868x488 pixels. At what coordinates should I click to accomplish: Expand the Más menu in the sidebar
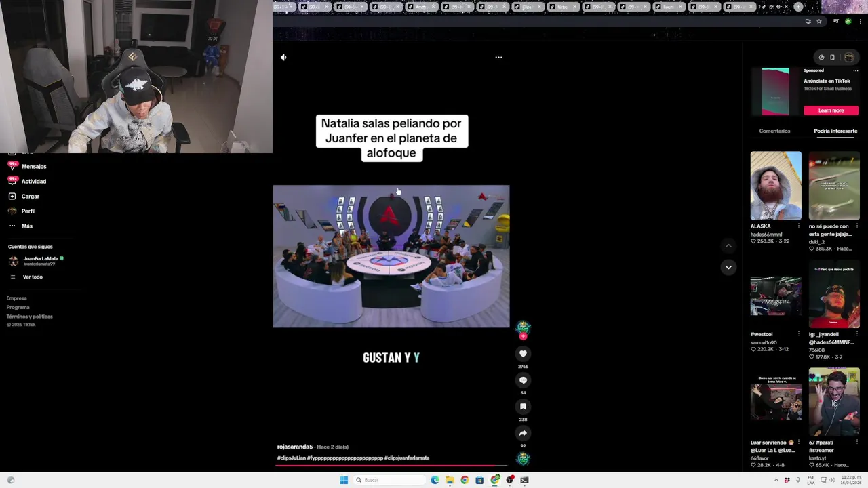20,226
